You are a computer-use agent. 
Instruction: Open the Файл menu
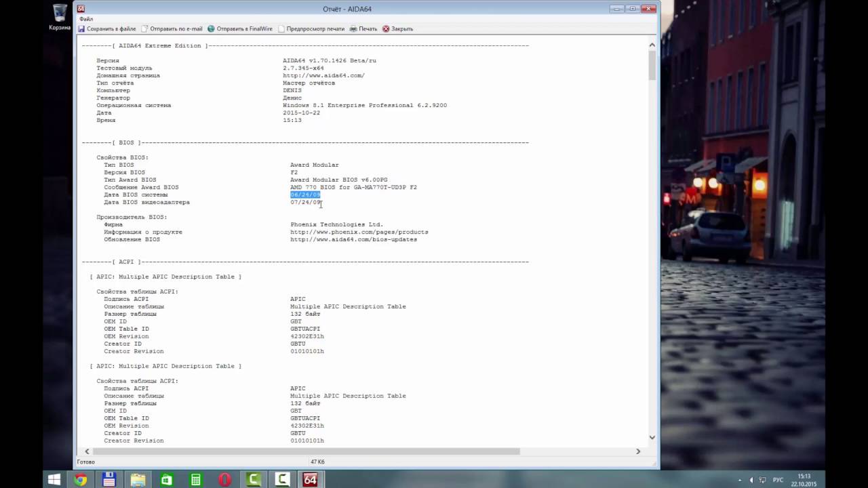(x=86, y=19)
